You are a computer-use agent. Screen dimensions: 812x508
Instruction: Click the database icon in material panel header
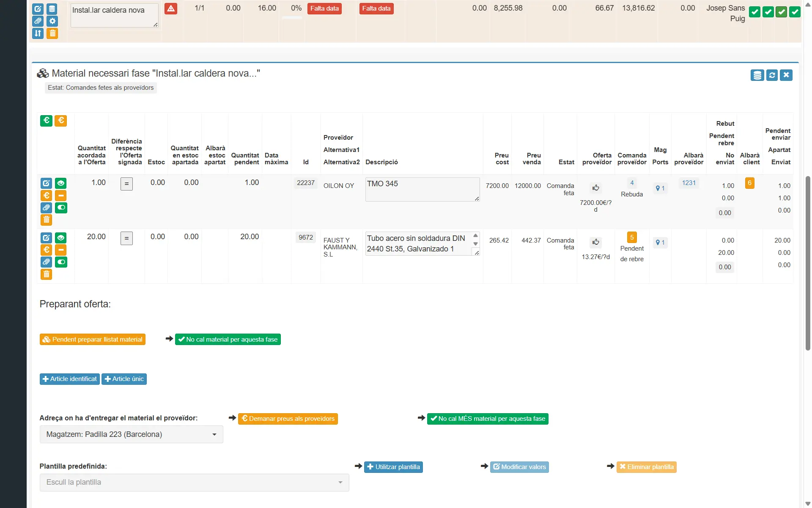coord(757,75)
